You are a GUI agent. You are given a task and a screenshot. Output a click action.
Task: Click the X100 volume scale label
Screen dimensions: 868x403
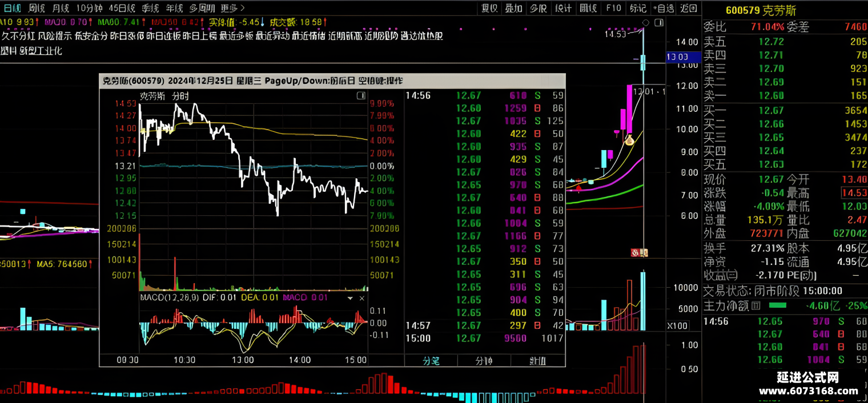coord(678,325)
